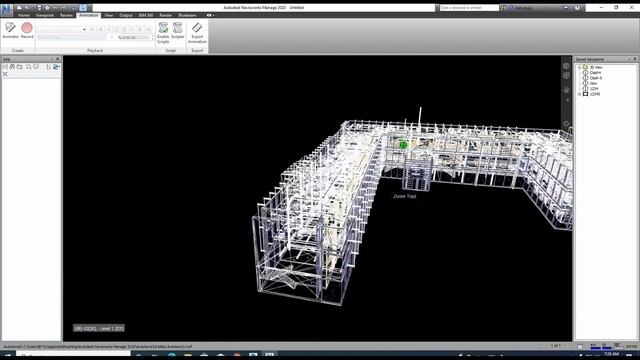Image resolution: width=640 pixels, height=360 pixels.
Task: Open Import/Export icon in Sets panel
Action: click(x=56, y=67)
